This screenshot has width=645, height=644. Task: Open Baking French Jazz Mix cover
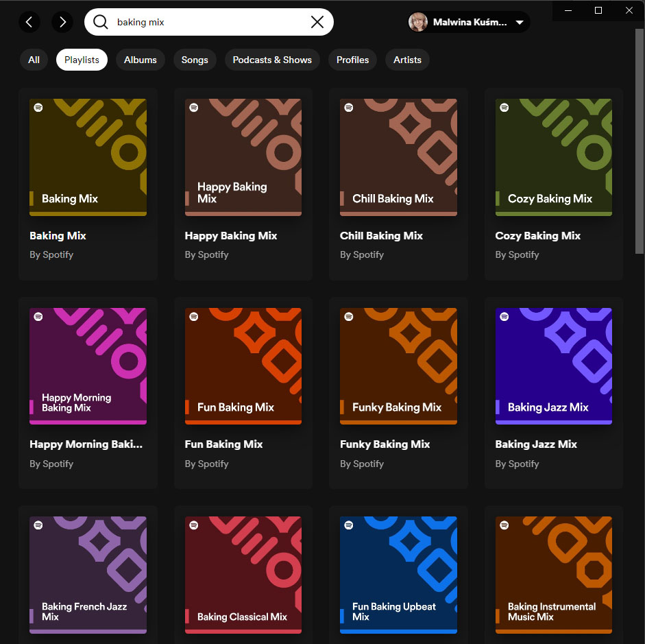[x=88, y=575]
